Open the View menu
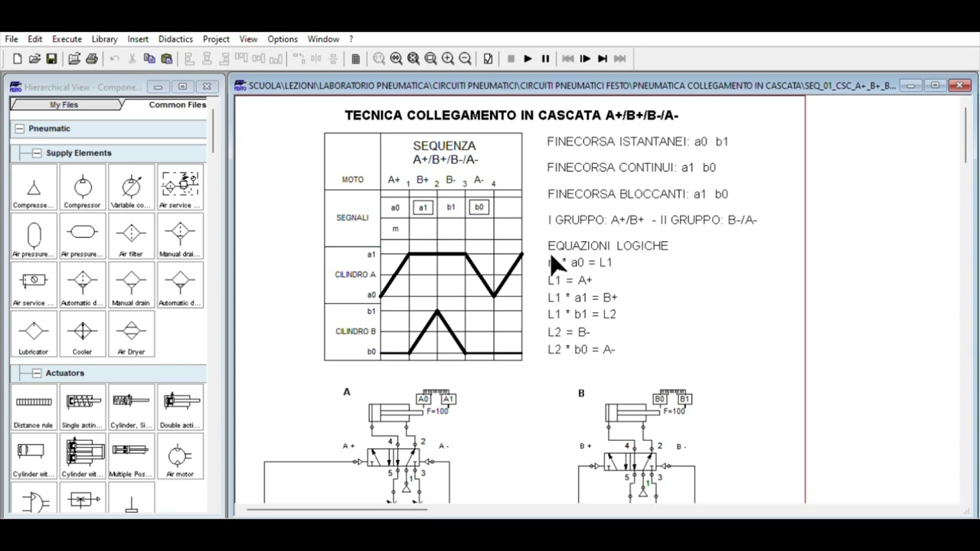The image size is (980, 551). [248, 39]
